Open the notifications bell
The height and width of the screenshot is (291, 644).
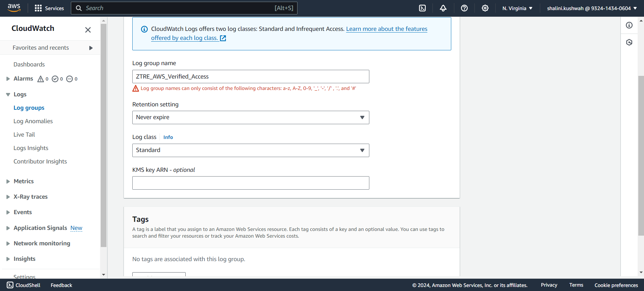(443, 8)
